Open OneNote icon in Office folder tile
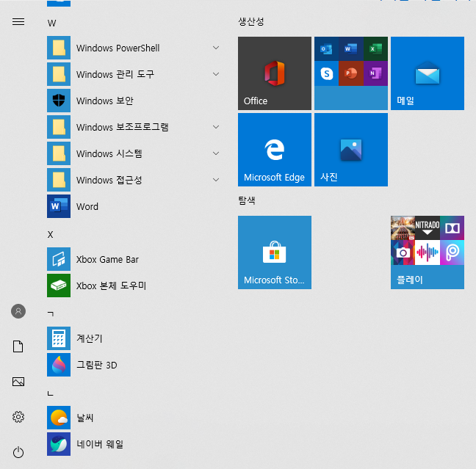Viewport: 476px width, 469px height. 375,73
